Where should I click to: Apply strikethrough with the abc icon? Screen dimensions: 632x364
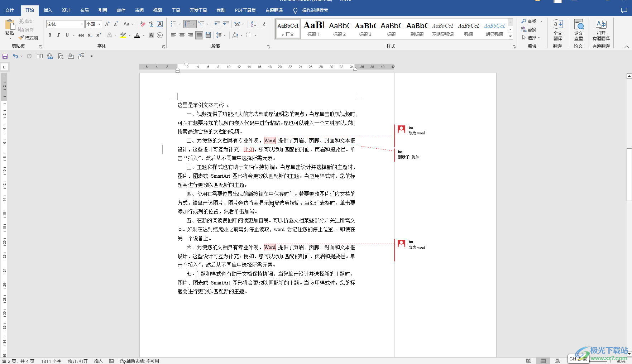(x=81, y=35)
